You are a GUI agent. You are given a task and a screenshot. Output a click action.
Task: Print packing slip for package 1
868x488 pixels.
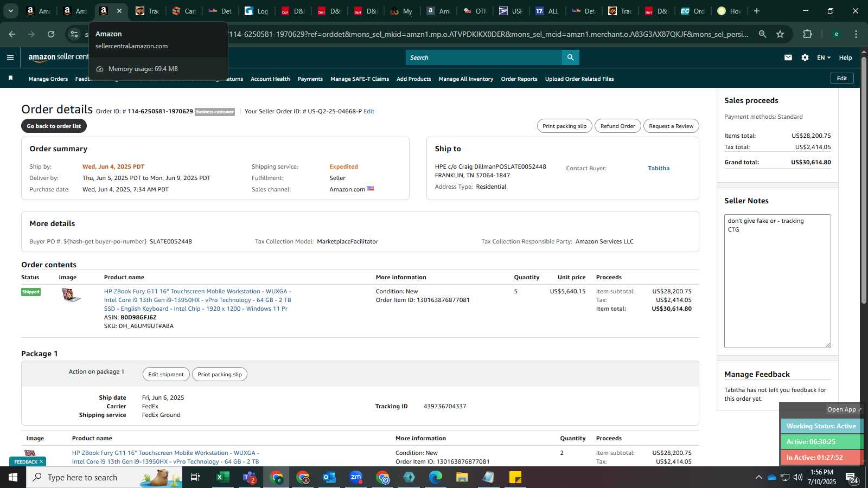tap(220, 374)
